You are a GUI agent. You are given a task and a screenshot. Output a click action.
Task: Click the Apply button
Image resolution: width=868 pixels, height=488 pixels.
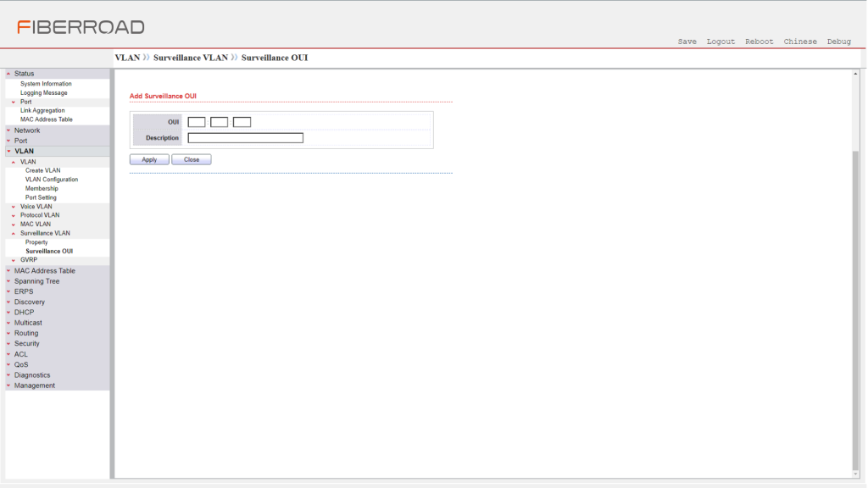(149, 159)
